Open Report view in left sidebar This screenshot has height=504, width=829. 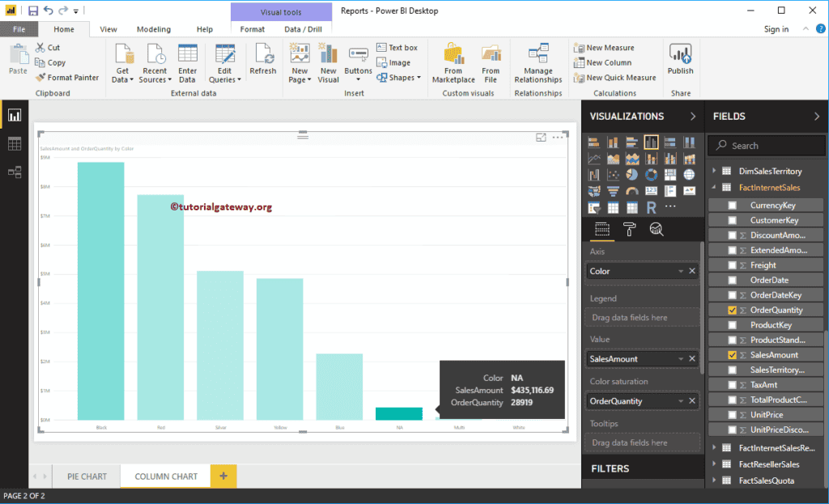(x=15, y=115)
